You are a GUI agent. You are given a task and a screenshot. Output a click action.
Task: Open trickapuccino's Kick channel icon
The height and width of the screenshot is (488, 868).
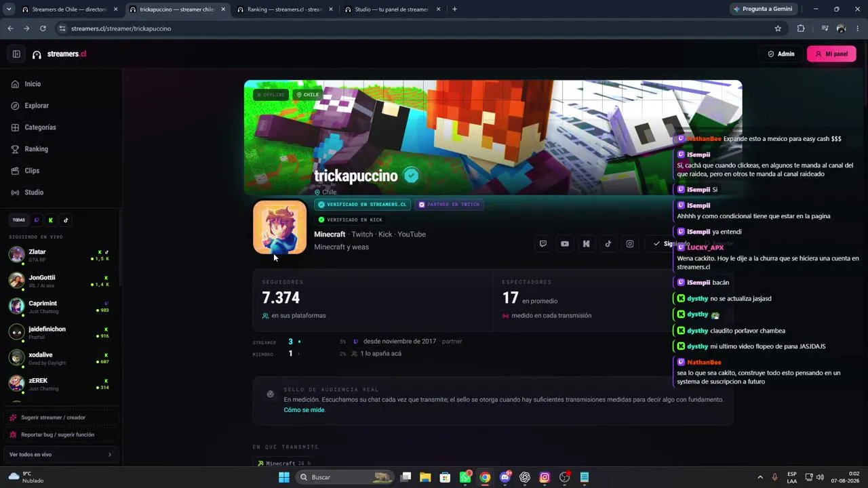[x=587, y=244]
